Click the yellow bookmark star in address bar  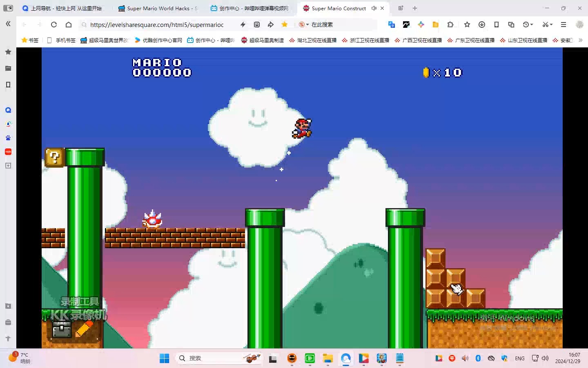285,25
